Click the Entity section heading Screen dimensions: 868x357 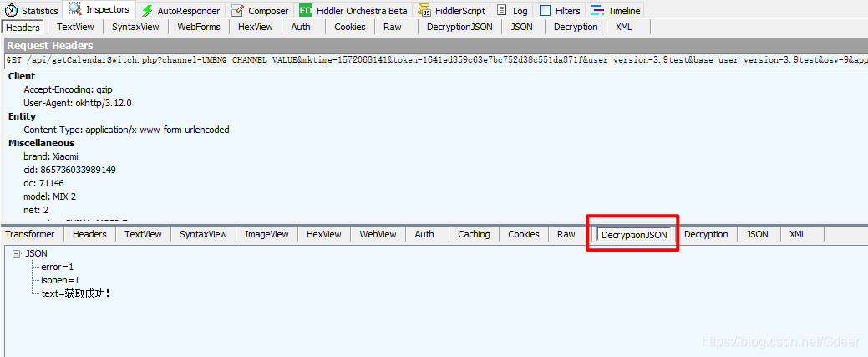point(23,116)
